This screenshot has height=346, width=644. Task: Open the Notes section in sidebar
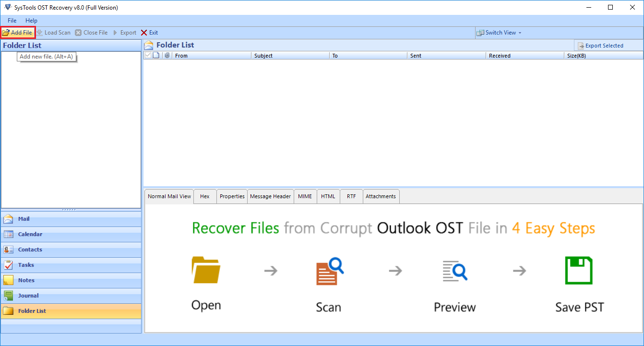tap(26, 280)
